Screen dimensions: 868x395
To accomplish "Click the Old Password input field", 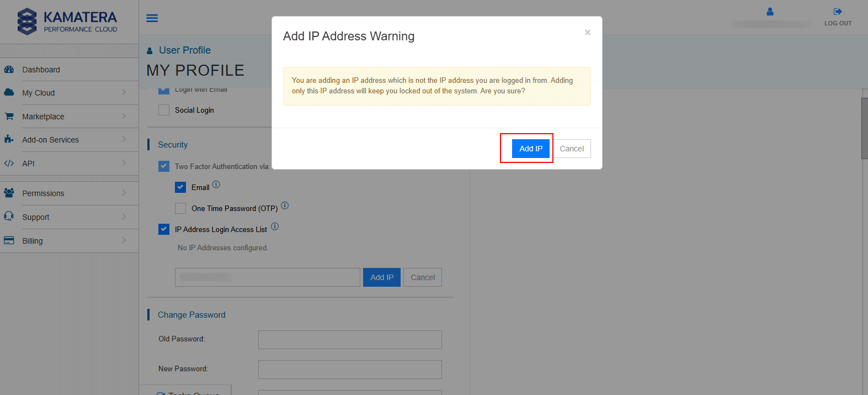I will click(350, 340).
